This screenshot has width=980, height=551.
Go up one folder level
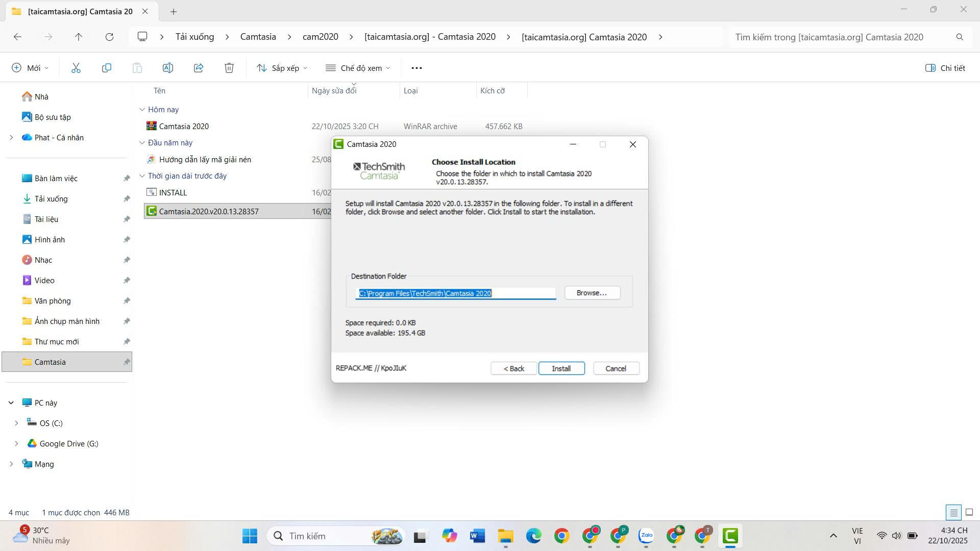(x=79, y=37)
